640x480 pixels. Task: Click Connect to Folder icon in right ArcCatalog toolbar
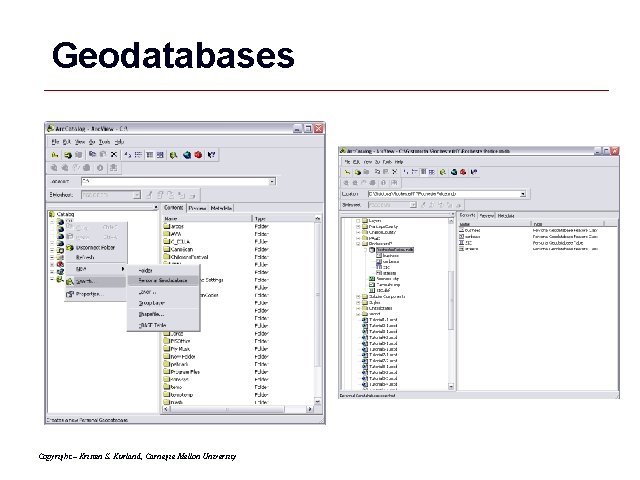pos(358,172)
